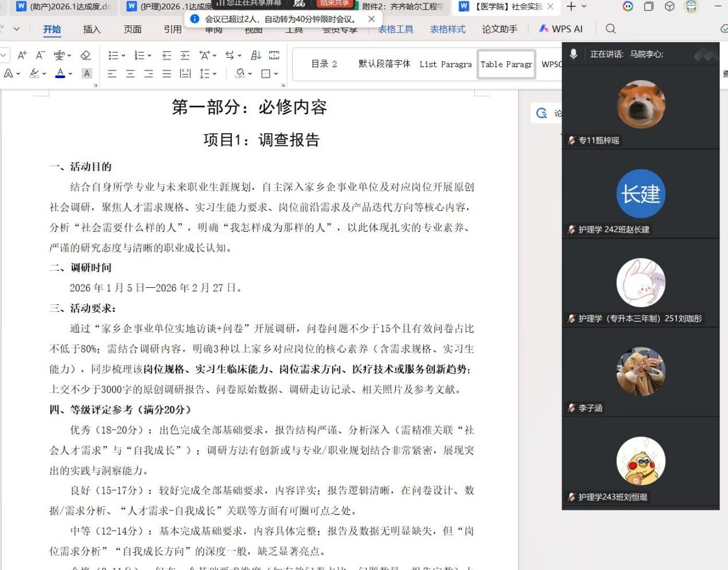Open the 插入 ribbon tab
This screenshot has height=570, width=728.
pos(92,29)
